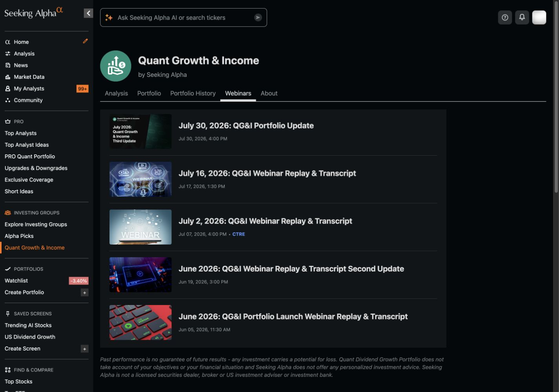Open Trending AI Stocks screen
The image size is (559, 392).
tap(28, 325)
